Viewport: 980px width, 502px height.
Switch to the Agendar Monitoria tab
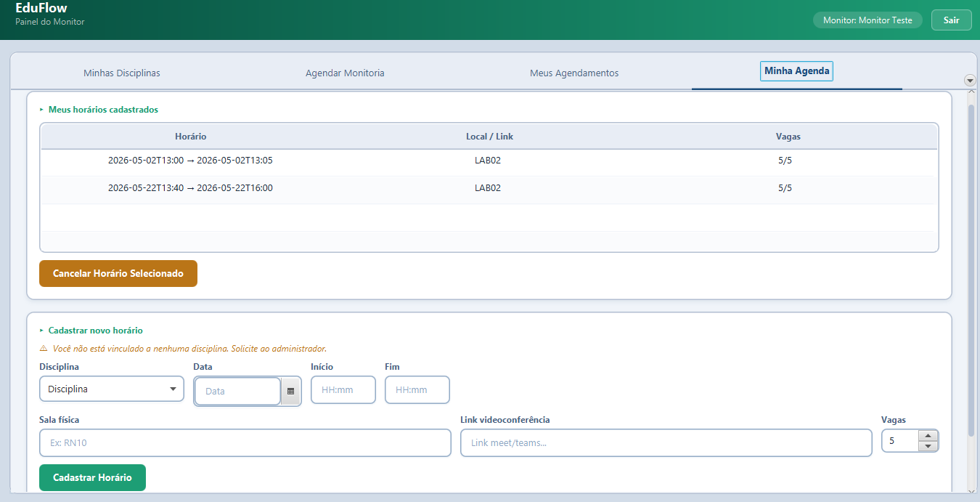click(x=345, y=73)
